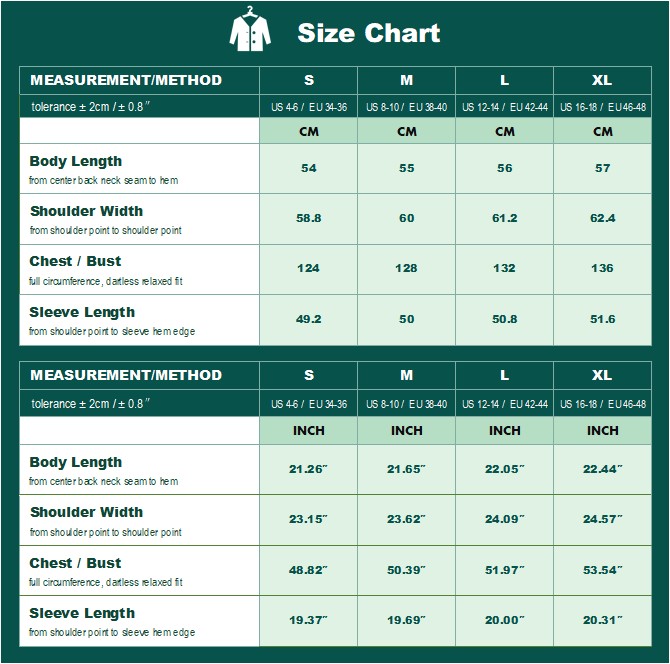Click the Sleeve Length 51.6 cm value
Image resolution: width=670 pixels, height=664 pixels.
602,319
